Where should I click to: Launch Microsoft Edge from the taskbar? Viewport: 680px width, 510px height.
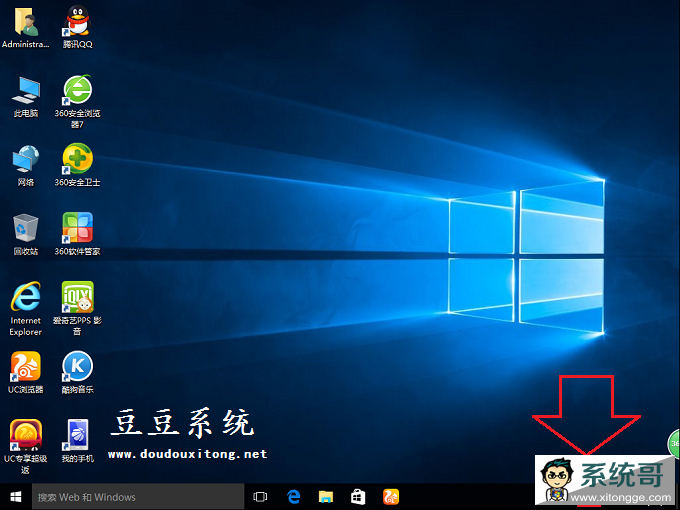(294, 497)
